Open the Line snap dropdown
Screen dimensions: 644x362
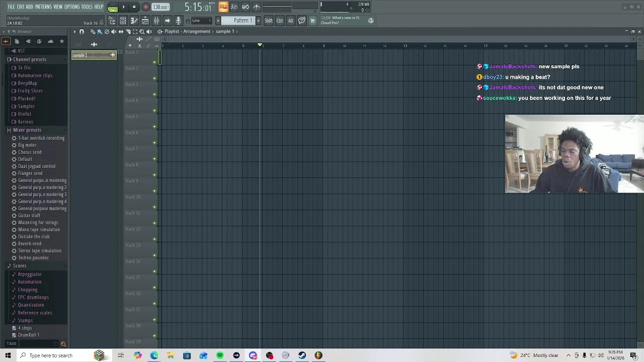pyautogui.click(x=201, y=21)
